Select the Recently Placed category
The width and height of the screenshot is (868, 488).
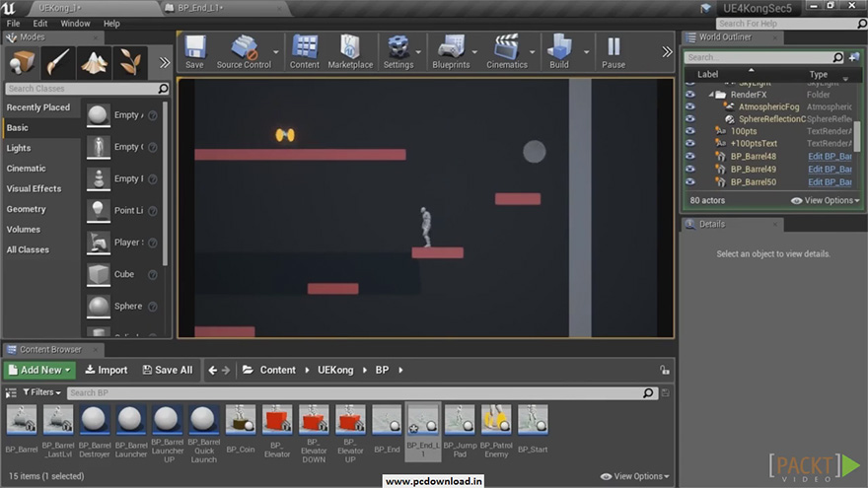click(38, 107)
